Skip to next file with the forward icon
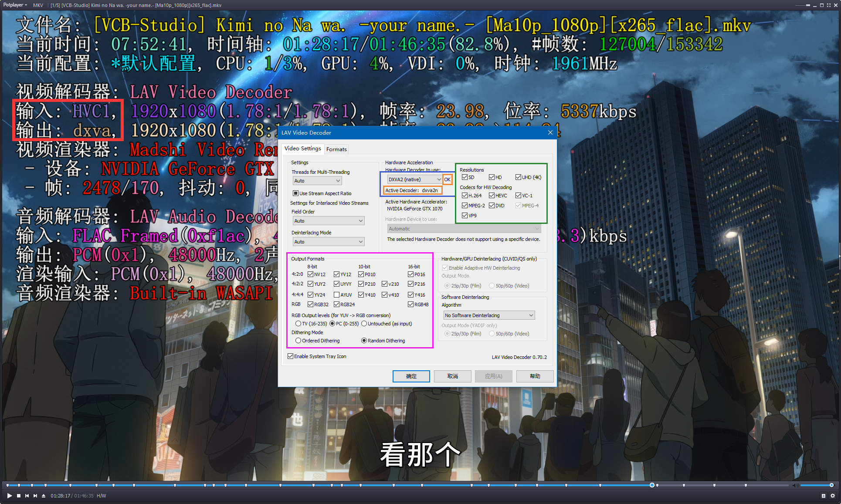Viewport: 841px width, 504px height. pyautogui.click(x=35, y=495)
